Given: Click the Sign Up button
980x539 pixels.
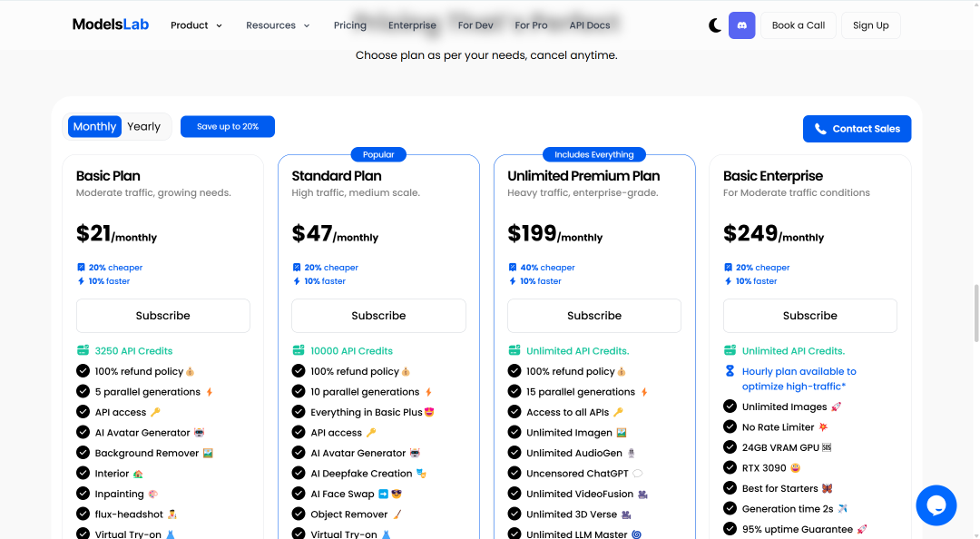Looking at the screenshot, I should tap(870, 25).
